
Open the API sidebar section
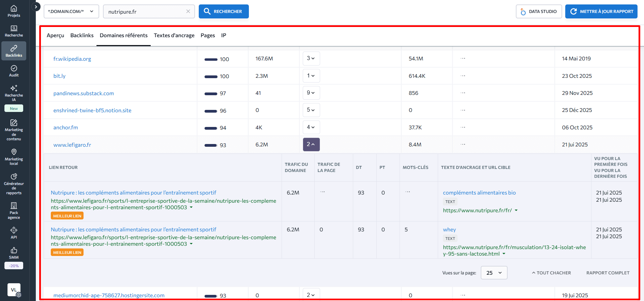14,233
